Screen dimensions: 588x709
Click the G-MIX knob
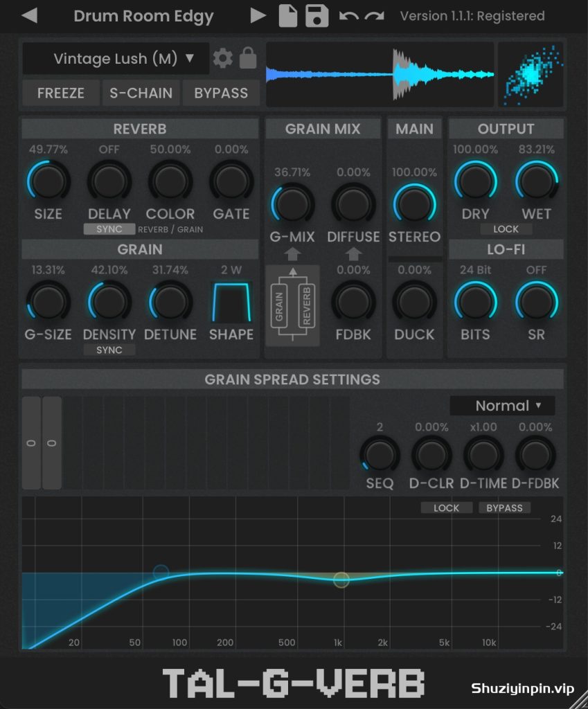click(292, 204)
